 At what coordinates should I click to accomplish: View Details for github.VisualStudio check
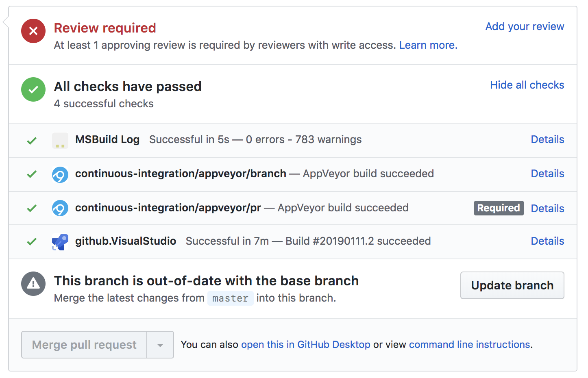547,241
